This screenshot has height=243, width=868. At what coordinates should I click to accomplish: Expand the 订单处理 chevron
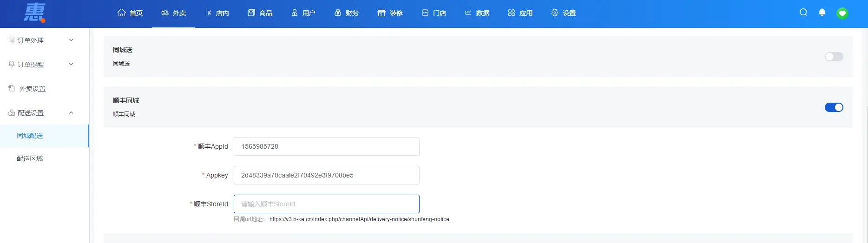(x=71, y=40)
